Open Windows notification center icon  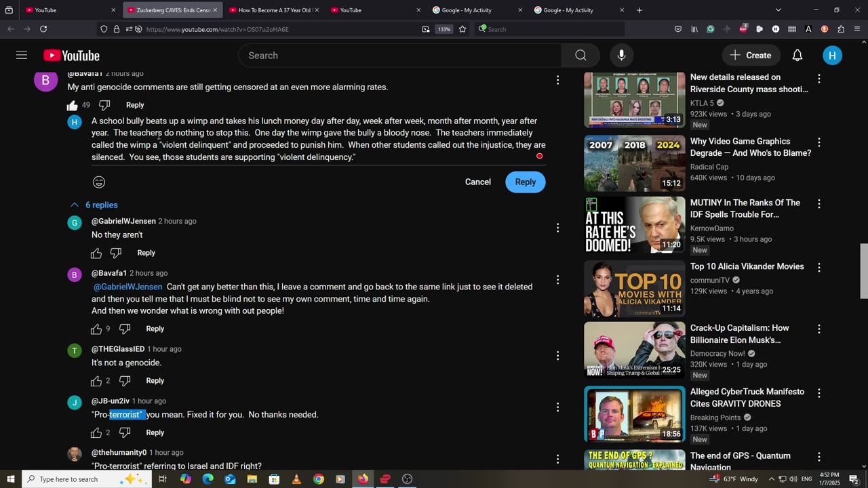(854, 479)
